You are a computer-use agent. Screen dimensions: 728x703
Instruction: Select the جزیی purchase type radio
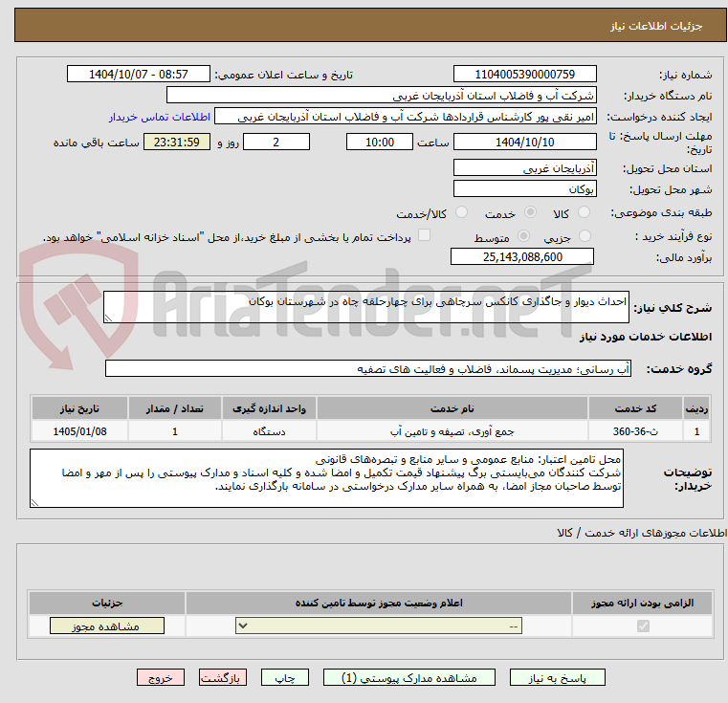click(585, 236)
